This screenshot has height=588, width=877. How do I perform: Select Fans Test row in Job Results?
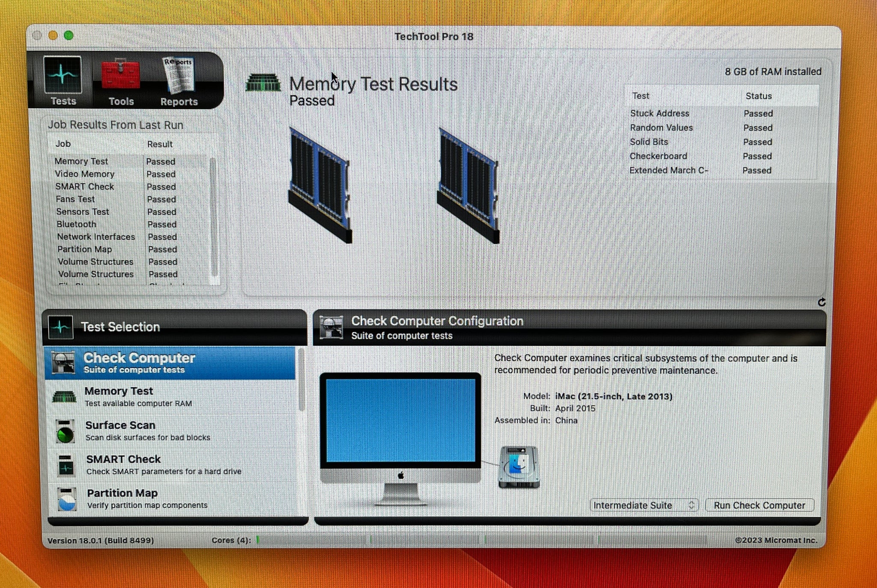click(x=128, y=199)
